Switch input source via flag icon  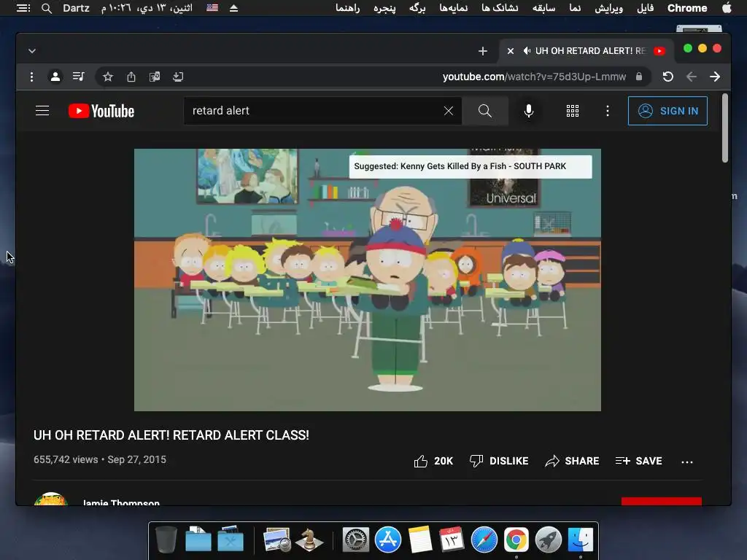tap(212, 7)
